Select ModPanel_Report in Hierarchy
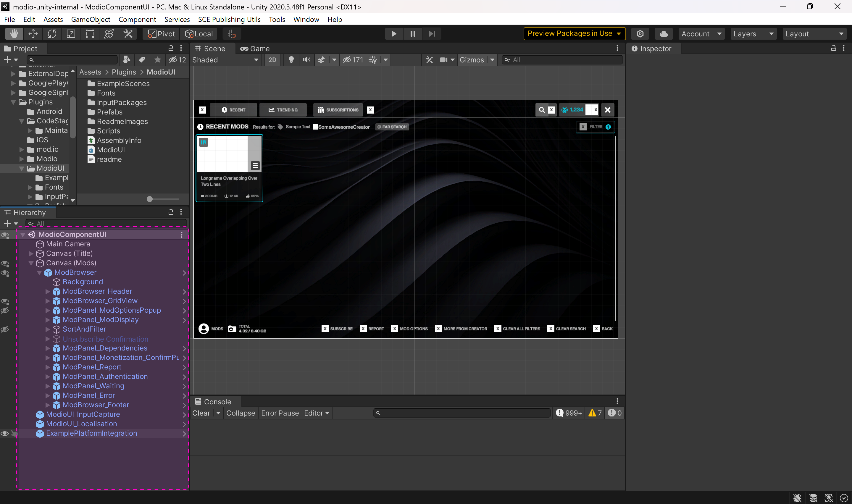 pyautogui.click(x=92, y=367)
